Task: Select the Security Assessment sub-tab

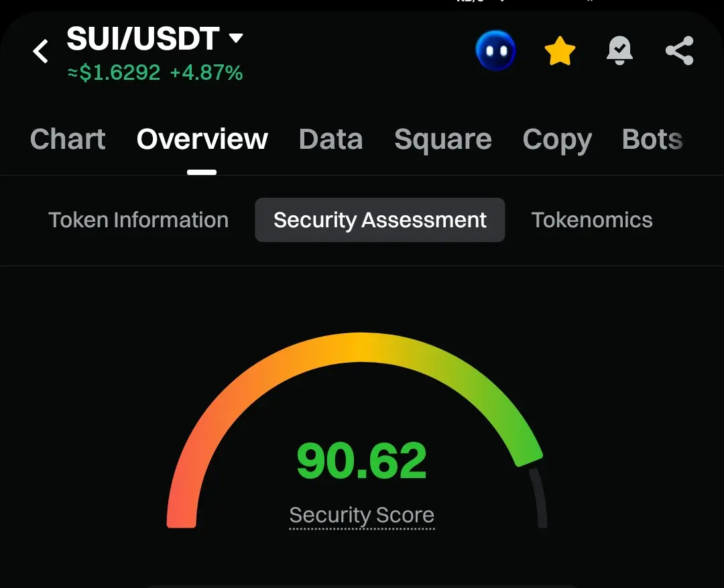Action: click(x=380, y=220)
